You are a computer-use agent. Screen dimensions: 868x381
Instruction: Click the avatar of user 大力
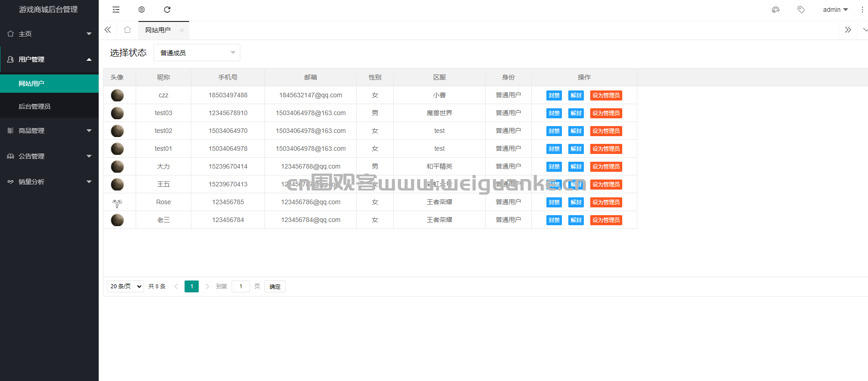[x=117, y=166]
